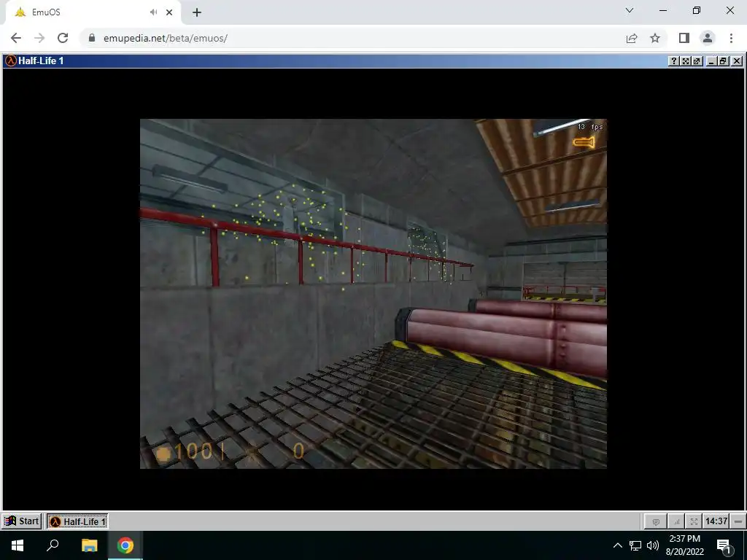The width and height of the screenshot is (747, 560).
Task: Share this page from the address bar
Action: 632,38
